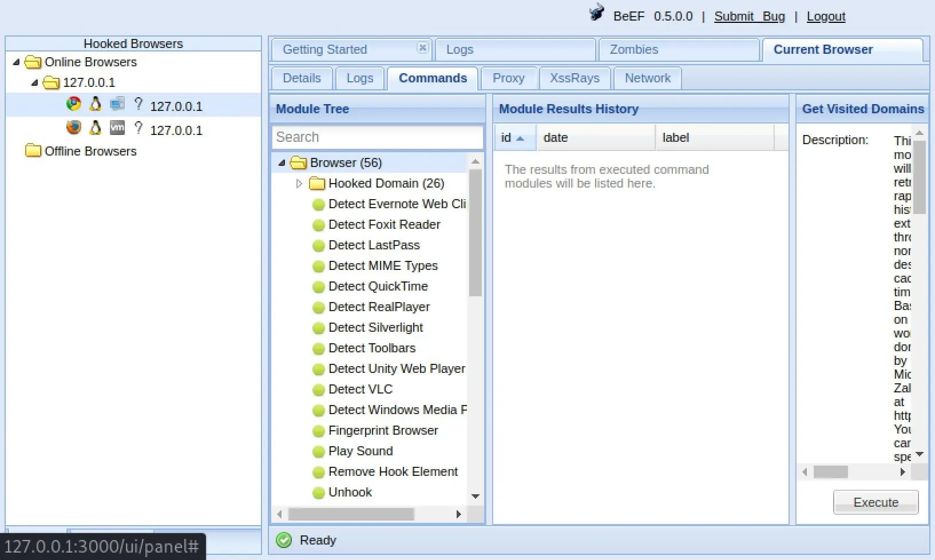Click the 127.0.0.1 group folder icon
This screenshot has height=560, width=935.
[51, 82]
